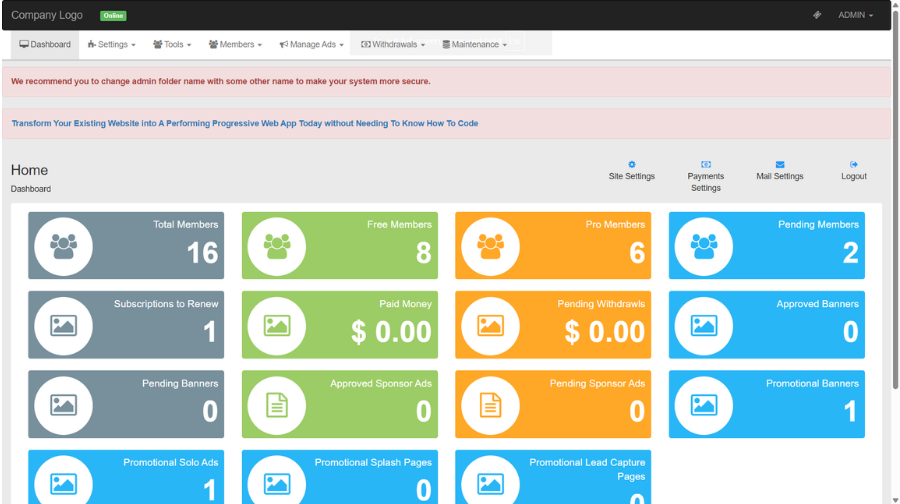This screenshot has width=900, height=504.
Task: Click the ticket icon beside ADMIN
Action: (817, 15)
